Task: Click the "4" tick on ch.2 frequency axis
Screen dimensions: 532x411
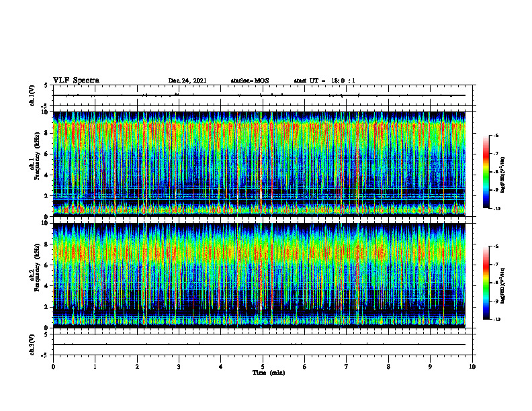Action: tap(47, 286)
